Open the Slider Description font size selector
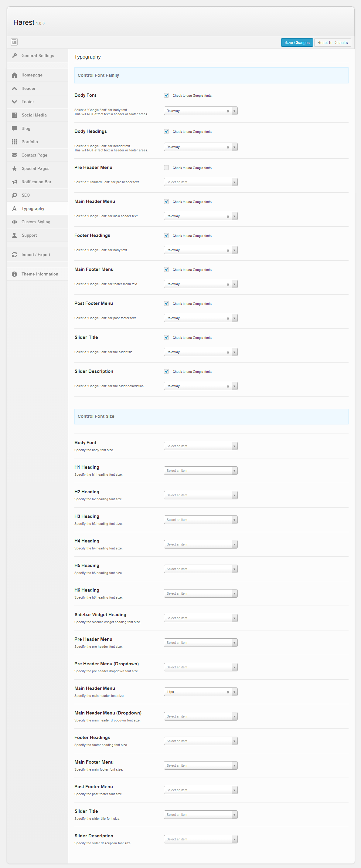 click(201, 839)
